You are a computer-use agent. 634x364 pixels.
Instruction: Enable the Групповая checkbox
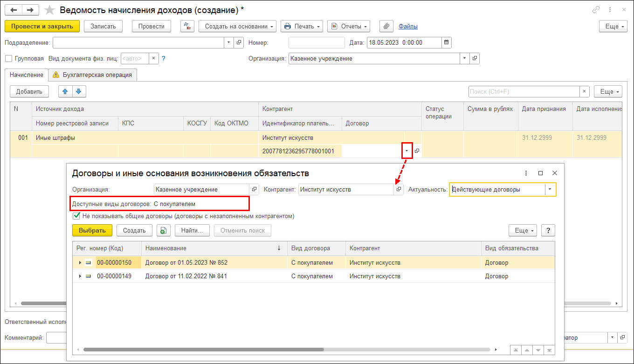[8, 59]
